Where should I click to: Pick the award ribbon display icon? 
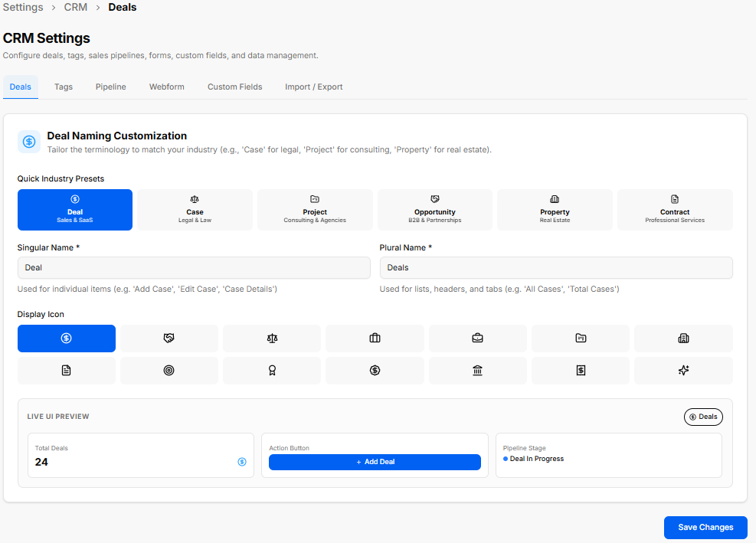(272, 371)
